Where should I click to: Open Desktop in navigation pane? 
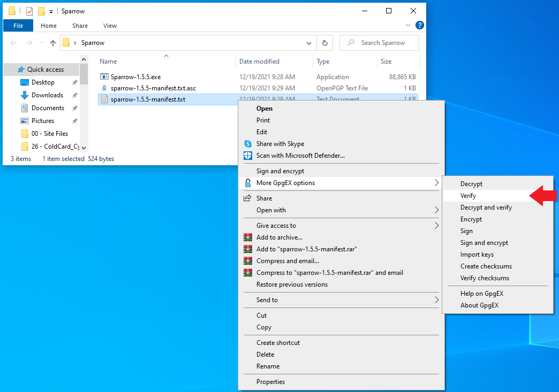tap(43, 82)
